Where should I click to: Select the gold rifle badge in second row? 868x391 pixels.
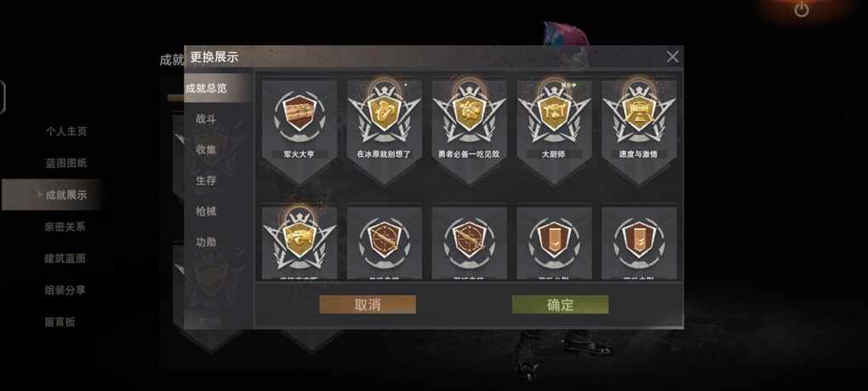pyautogui.click(x=299, y=242)
